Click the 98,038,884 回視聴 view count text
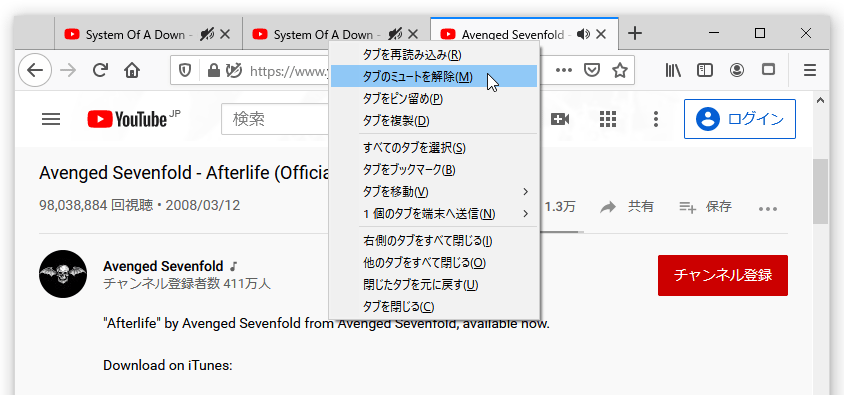This screenshot has height=395, width=844. point(95,205)
